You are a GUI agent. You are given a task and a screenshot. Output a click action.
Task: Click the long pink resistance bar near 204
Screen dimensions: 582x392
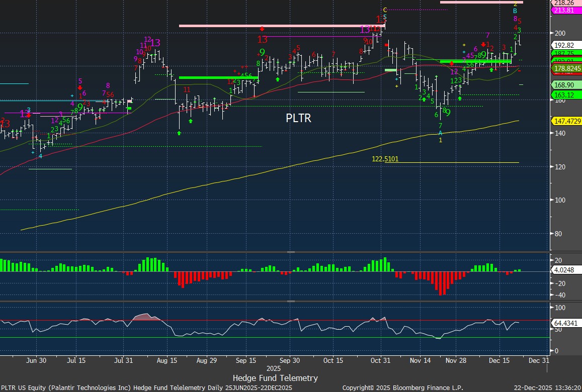point(277,26)
